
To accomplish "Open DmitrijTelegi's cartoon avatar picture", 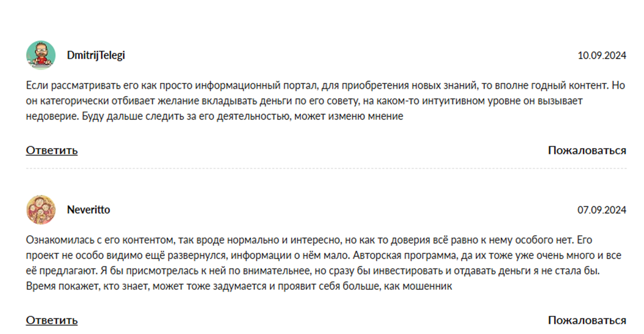I will tap(41, 55).
